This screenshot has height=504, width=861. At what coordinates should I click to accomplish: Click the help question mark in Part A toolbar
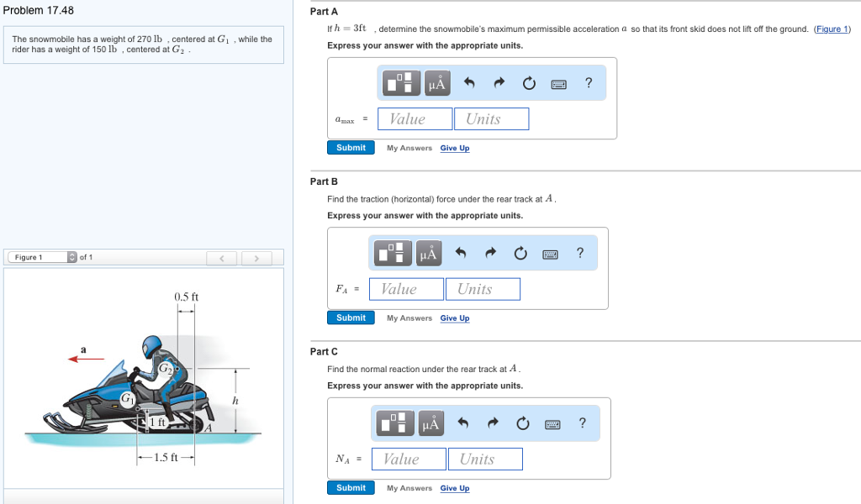[x=589, y=82]
